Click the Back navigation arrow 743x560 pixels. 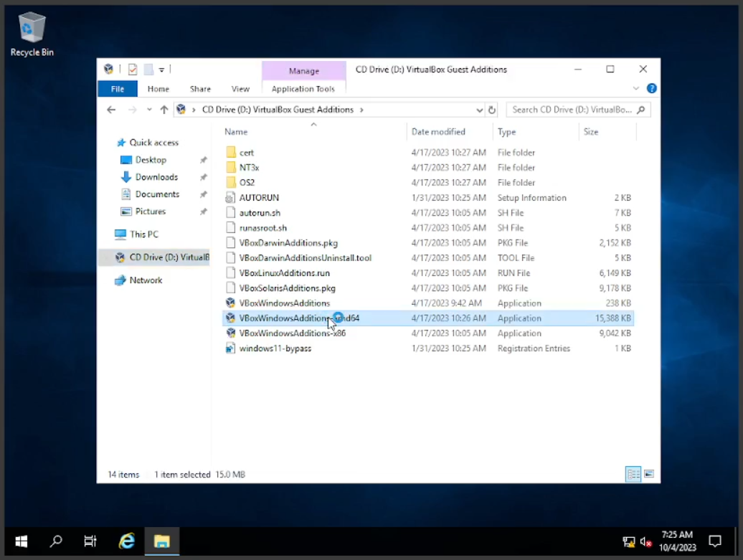(x=111, y=110)
